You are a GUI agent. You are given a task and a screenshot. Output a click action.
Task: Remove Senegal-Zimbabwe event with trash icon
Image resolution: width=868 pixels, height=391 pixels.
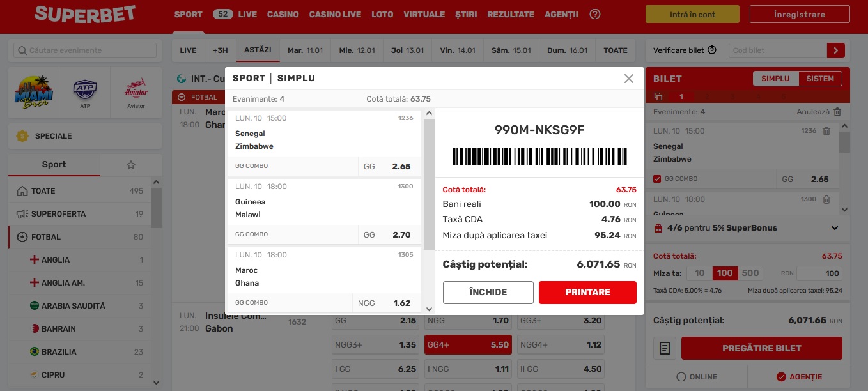point(826,131)
